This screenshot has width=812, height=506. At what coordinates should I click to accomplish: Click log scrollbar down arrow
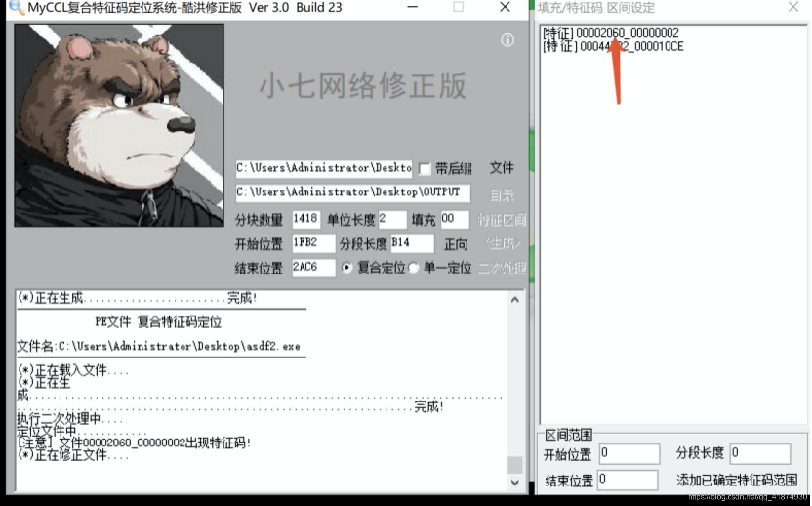tap(515, 483)
